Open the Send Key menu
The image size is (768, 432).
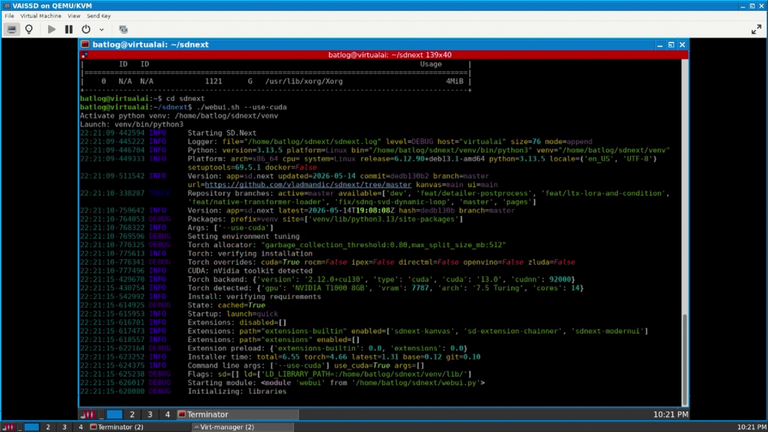99,16
